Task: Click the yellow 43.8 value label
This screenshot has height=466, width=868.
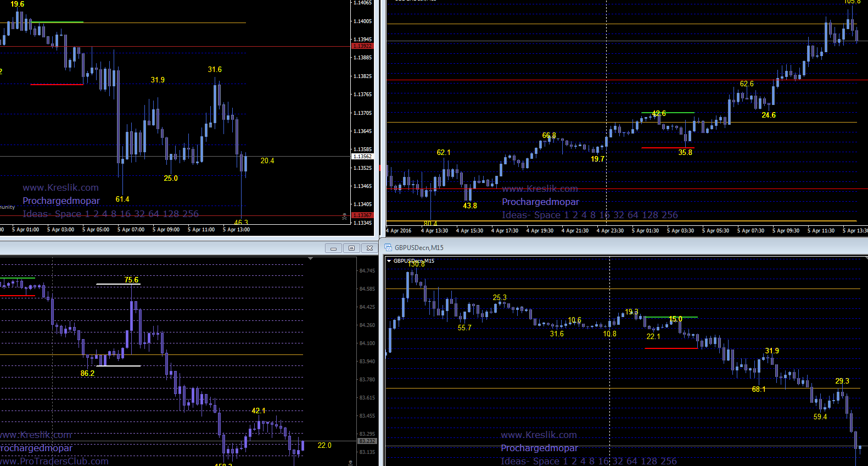Action: point(470,206)
